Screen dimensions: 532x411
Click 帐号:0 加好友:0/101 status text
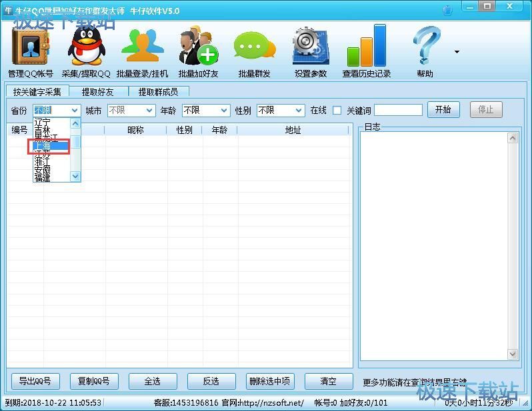coord(351,403)
